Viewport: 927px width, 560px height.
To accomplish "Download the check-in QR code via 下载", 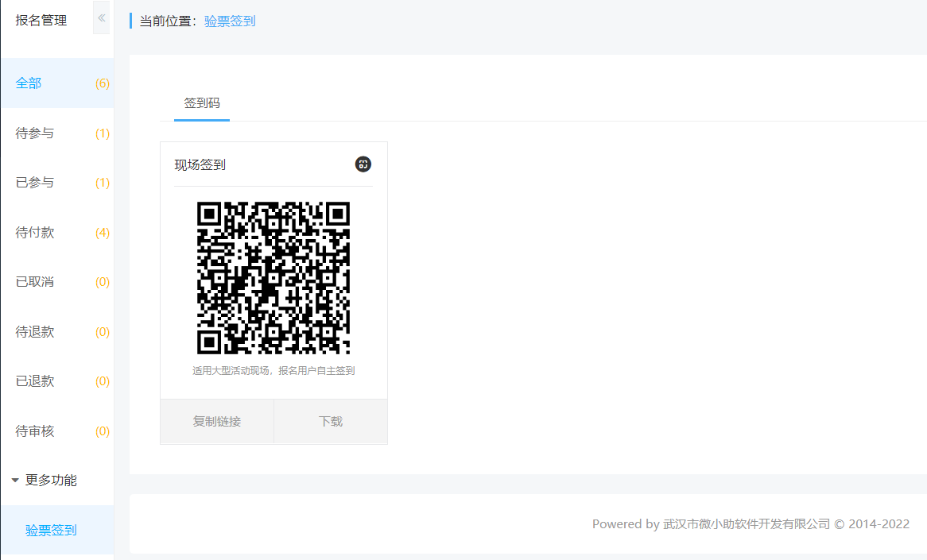I will tap(331, 421).
